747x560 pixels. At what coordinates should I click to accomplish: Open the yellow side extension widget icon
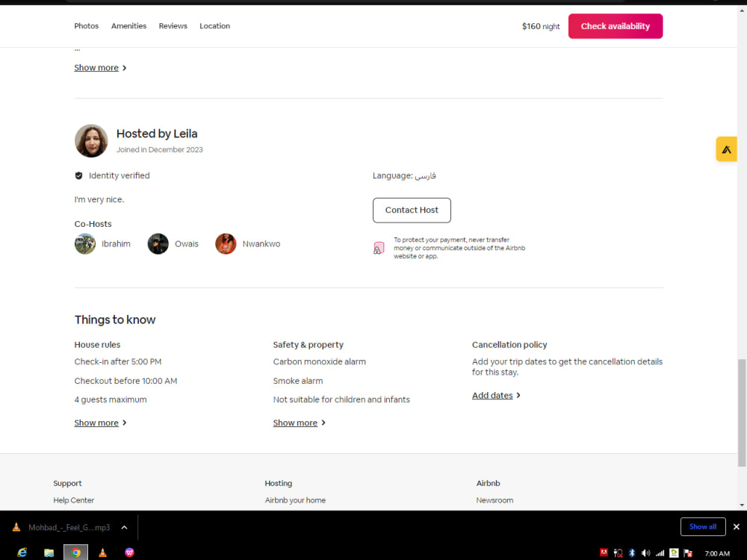pos(726,149)
